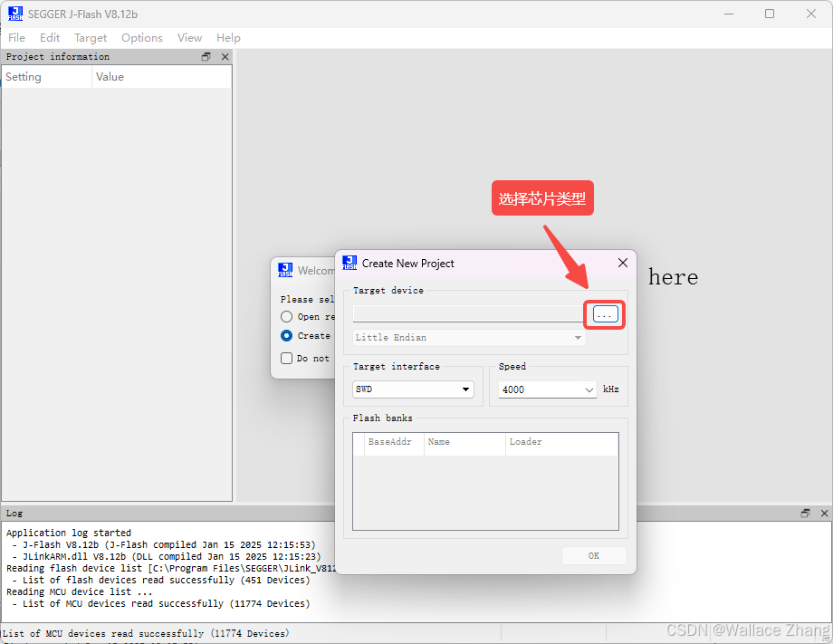Close the Project information panel
This screenshot has height=644, width=833.
[225, 57]
